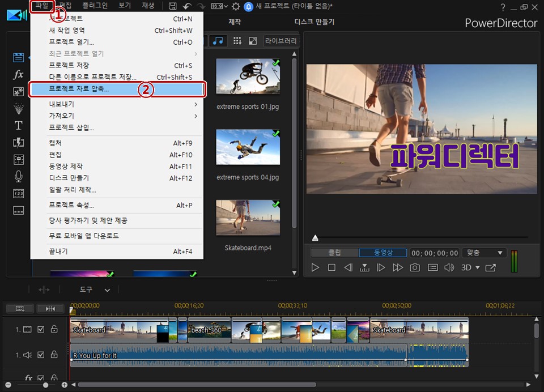
Task: Open the Subtitle Room icon
Action: click(x=18, y=211)
